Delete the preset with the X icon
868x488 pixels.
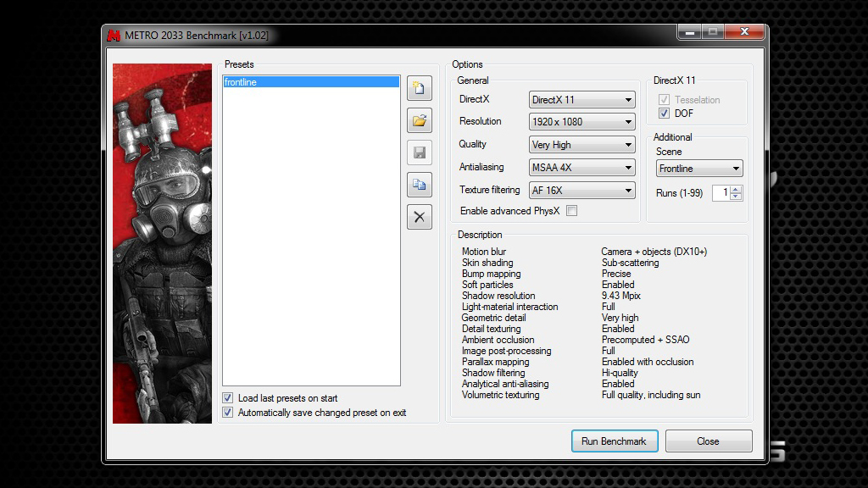(x=419, y=217)
